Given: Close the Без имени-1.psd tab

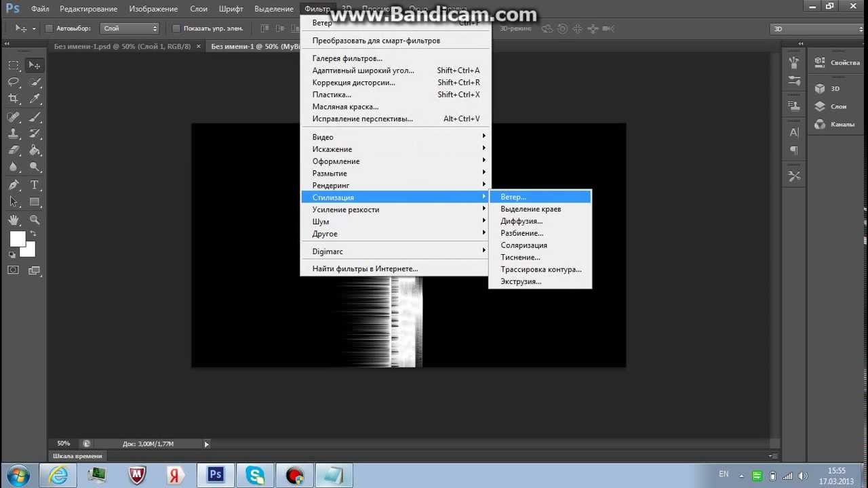Looking at the screenshot, I should (199, 46).
